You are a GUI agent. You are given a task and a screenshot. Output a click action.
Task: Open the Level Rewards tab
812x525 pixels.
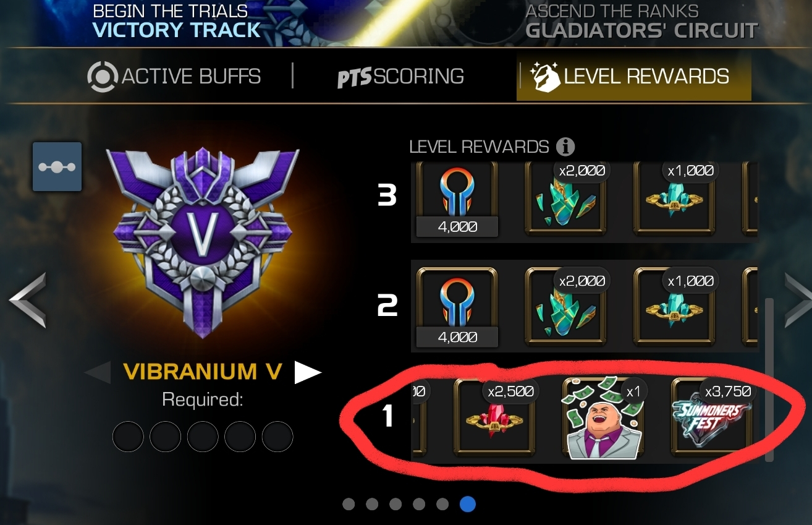click(x=634, y=77)
